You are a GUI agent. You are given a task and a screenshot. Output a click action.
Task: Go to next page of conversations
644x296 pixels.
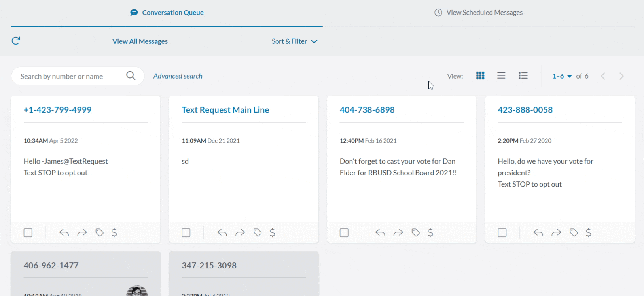tap(621, 76)
